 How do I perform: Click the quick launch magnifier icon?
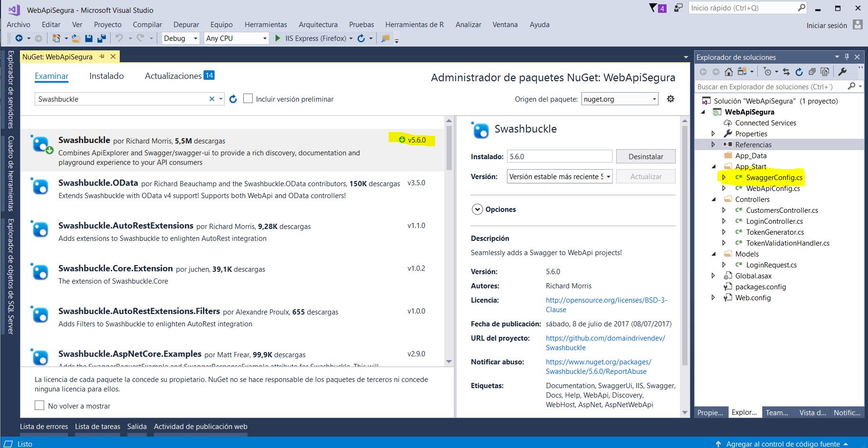[801, 8]
